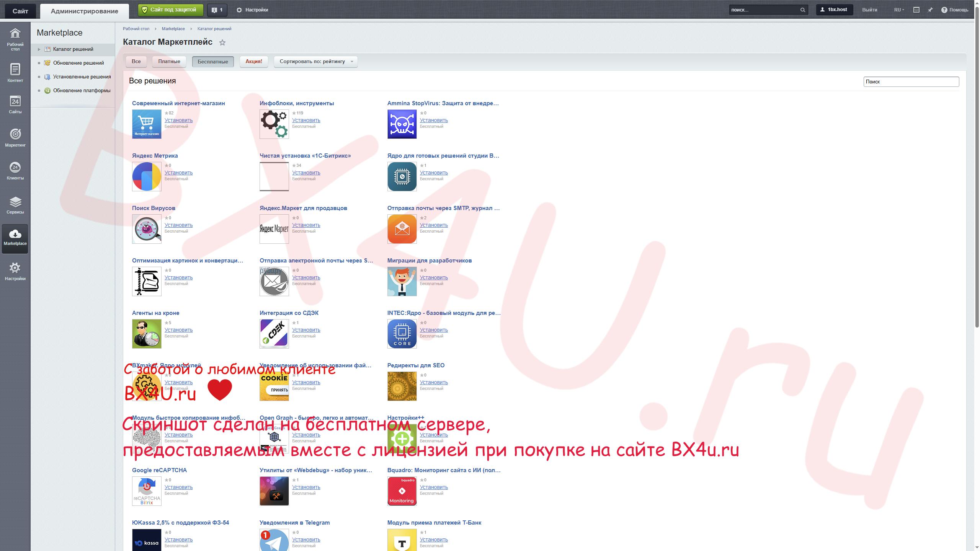The image size is (980, 551).
Task: Open the Контент section icon
Action: [15, 73]
